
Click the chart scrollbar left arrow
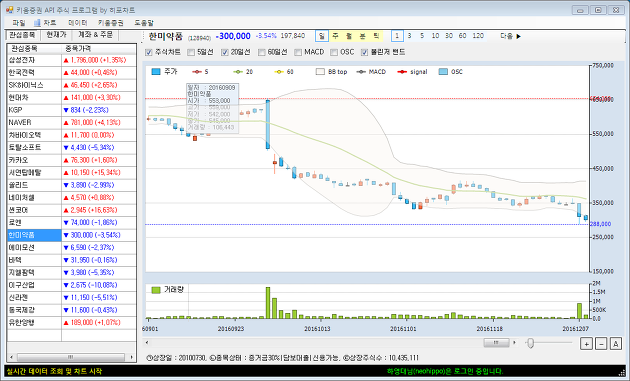(147, 343)
